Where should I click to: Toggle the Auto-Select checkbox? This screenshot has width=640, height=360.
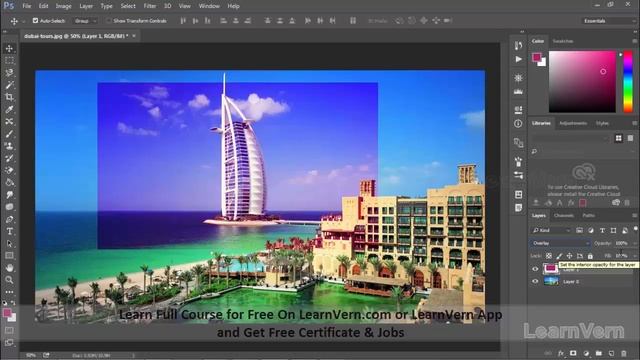pos(35,20)
